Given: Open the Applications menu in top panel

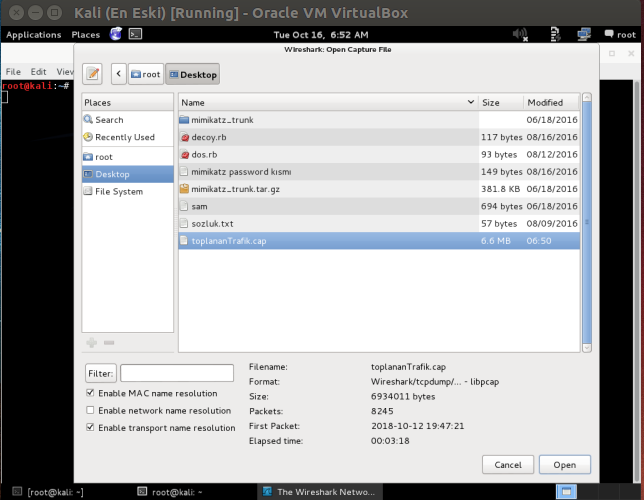Looking at the screenshot, I should 34,35.
